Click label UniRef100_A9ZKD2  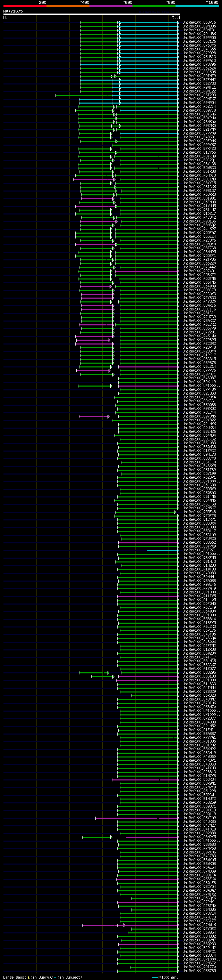[x=199, y=408]
